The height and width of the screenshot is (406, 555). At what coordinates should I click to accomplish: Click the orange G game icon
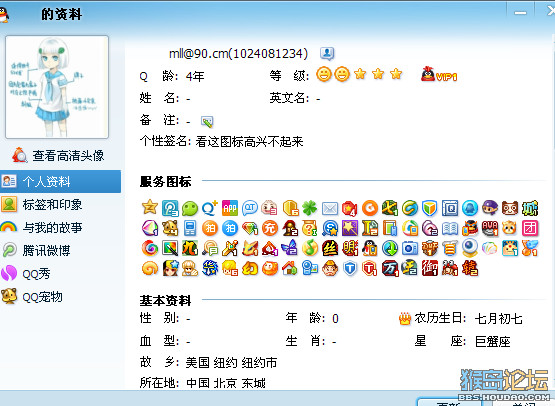(x=370, y=208)
